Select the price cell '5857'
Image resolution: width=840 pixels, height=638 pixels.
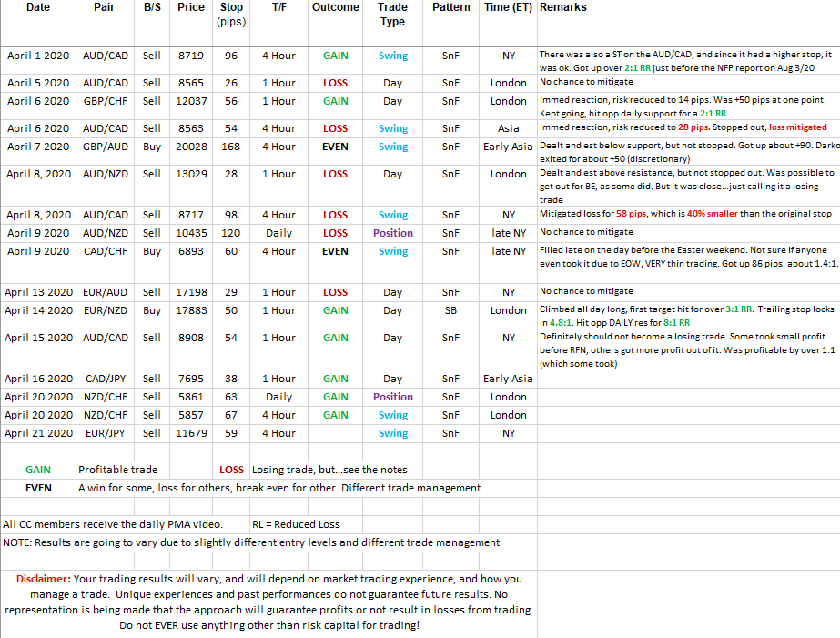[191, 415]
